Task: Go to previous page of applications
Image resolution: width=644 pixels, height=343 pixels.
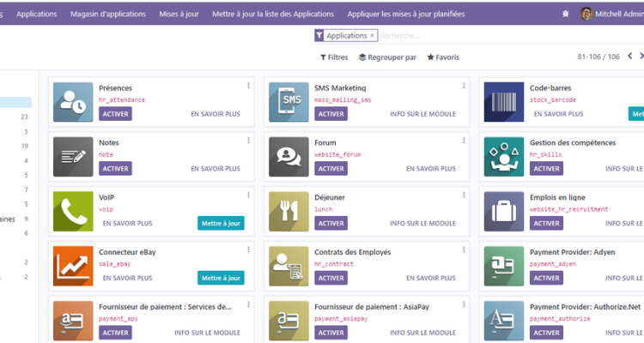Action: pos(629,57)
